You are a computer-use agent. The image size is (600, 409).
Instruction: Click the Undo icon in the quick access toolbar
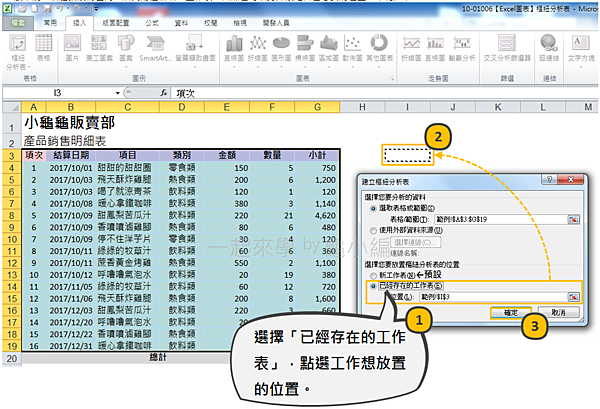coord(60,8)
